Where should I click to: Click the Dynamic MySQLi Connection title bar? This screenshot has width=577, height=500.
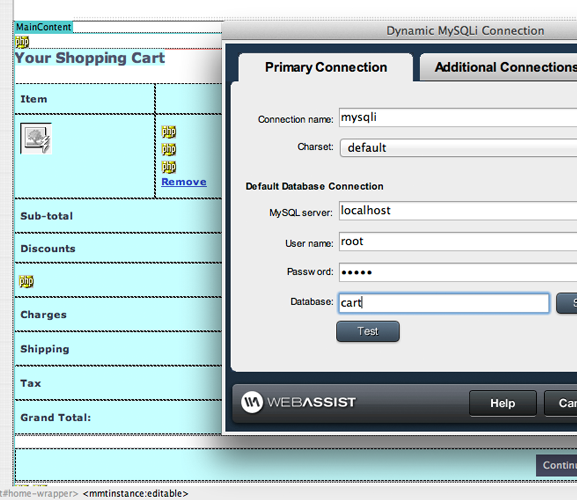[x=399, y=31]
